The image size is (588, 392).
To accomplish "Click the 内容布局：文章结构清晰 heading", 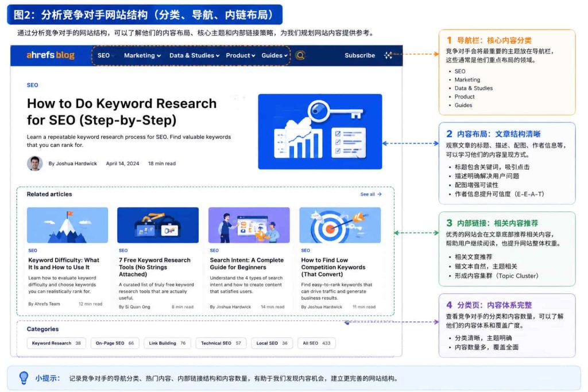I will 498,134.
